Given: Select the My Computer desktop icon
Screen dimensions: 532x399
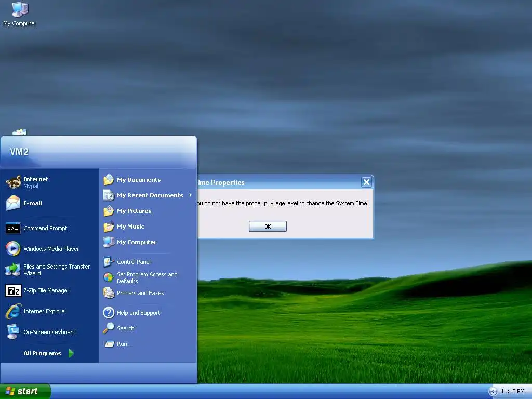Looking at the screenshot, I should pyautogui.click(x=20, y=9).
